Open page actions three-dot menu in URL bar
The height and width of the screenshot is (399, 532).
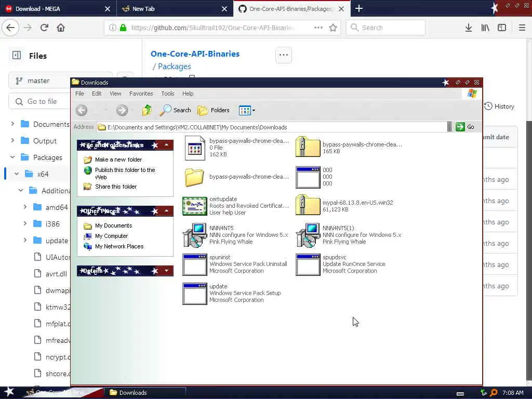(x=318, y=28)
